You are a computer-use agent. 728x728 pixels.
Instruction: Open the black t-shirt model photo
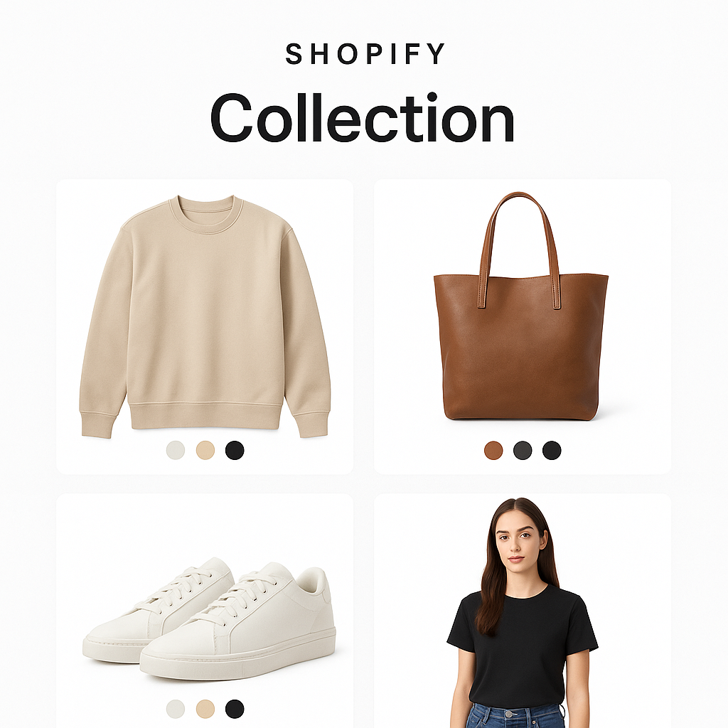point(523,613)
